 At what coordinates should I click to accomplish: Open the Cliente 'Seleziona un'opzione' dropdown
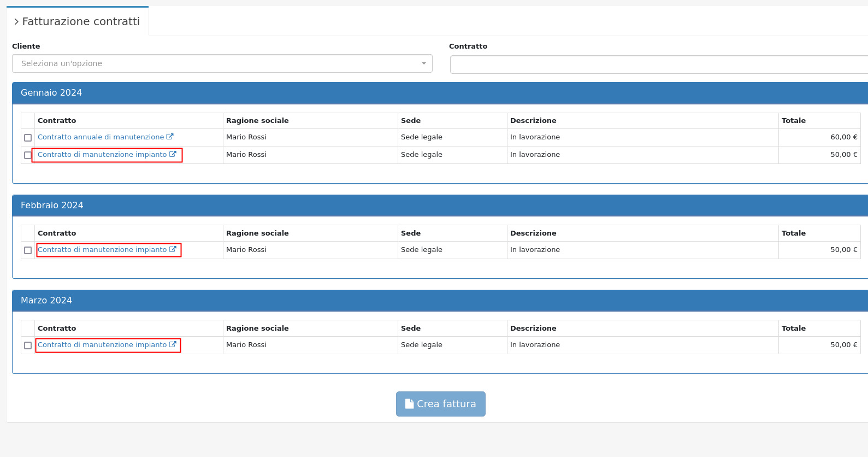click(222, 63)
